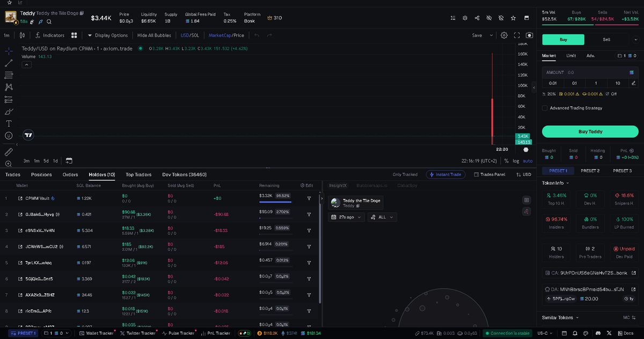Viewport: 644px width, 339px height.
Task: Add Teddy to favorites with star icon
Action: (x=513, y=18)
